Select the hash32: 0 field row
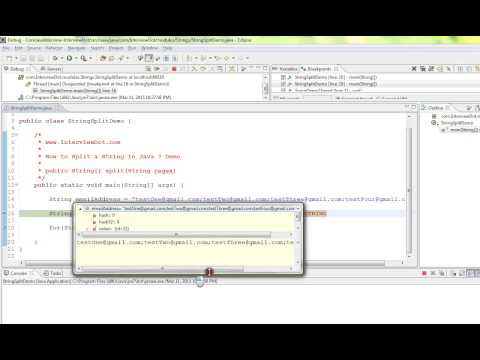The height and width of the screenshot is (360, 480). click(x=106, y=222)
